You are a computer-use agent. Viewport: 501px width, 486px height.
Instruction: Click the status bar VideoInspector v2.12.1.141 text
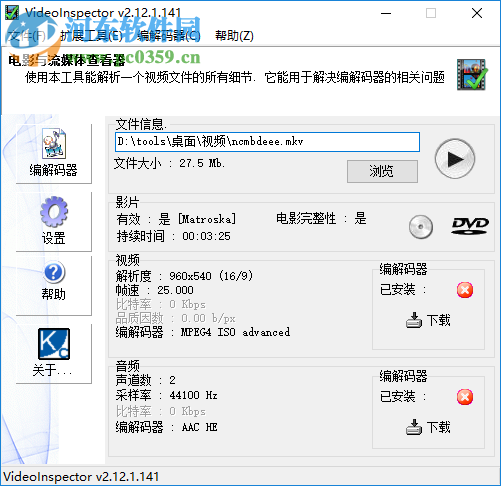(x=81, y=477)
